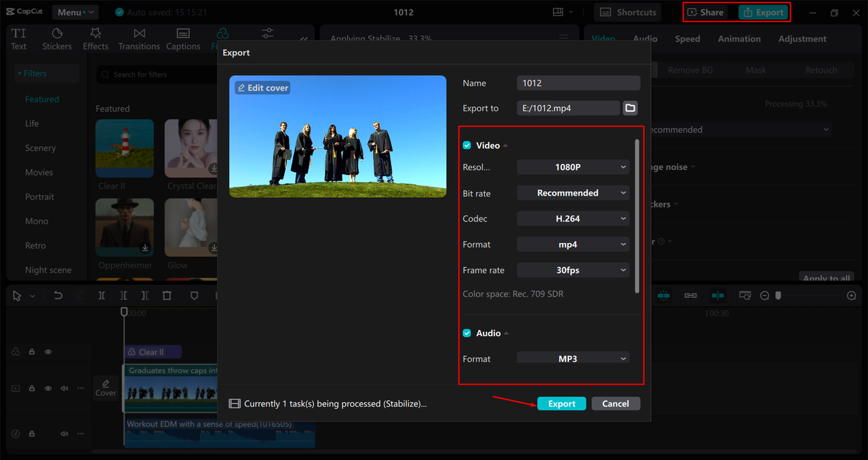868x460 pixels.
Task: Select the pointer tool in timeline toolbar
Action: (x=17, y=295)
